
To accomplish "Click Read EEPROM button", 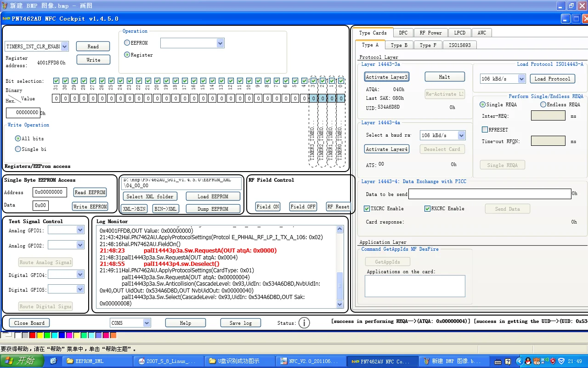I will click(90, 192).
